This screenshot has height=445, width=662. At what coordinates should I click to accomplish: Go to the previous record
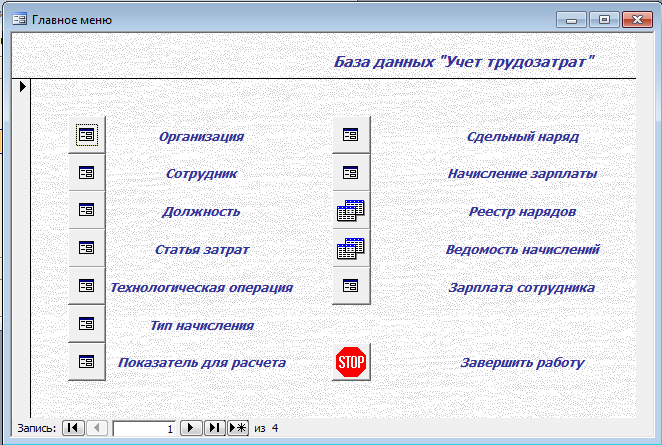click(x=97, y=428)
